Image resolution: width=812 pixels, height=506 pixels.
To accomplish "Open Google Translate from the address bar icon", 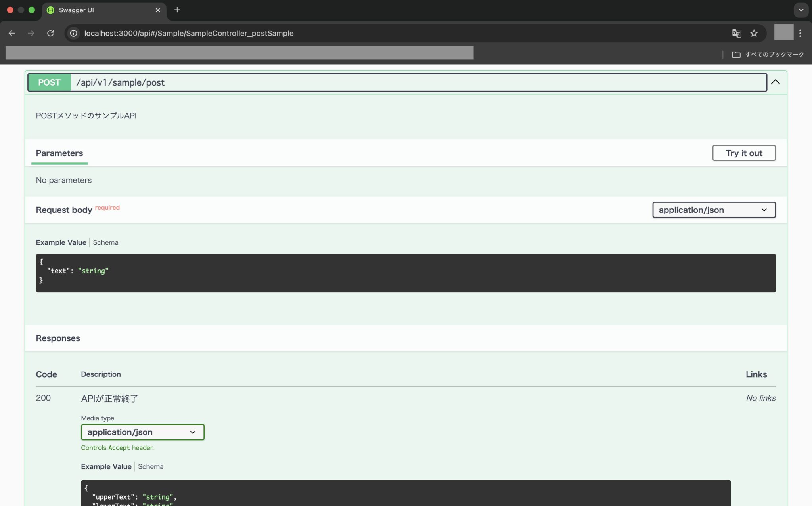I will point(737,33).
